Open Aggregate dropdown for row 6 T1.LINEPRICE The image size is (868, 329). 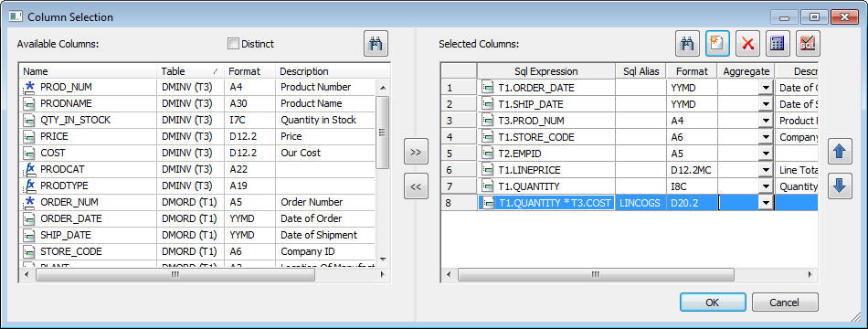[x=766, y=170]
